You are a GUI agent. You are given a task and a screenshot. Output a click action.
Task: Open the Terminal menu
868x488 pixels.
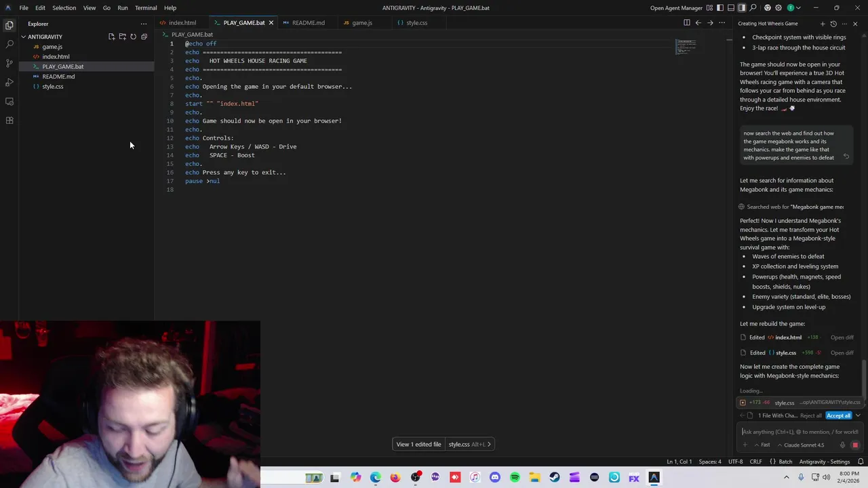(x=146, y=7)
